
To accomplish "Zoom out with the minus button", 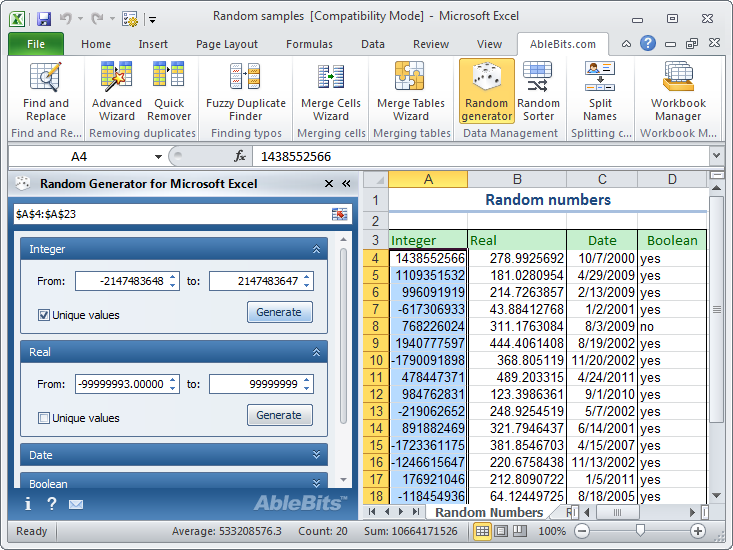I will click(x=582, y=531).
